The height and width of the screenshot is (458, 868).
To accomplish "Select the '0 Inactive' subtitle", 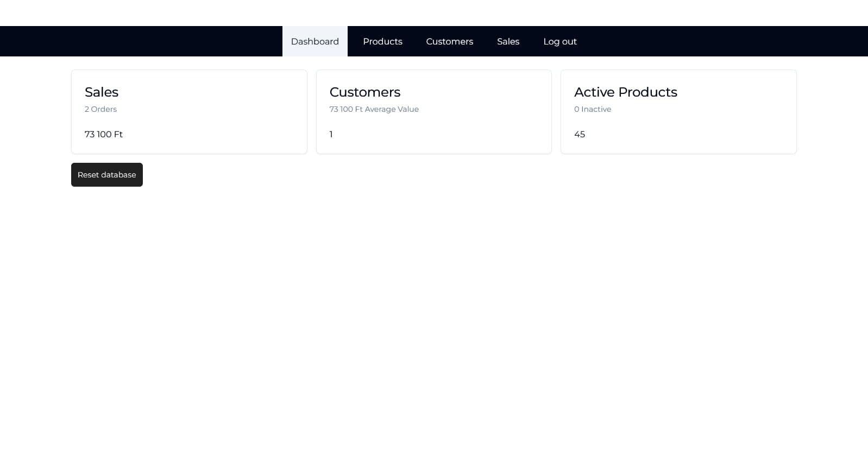I will coord(592,109).
